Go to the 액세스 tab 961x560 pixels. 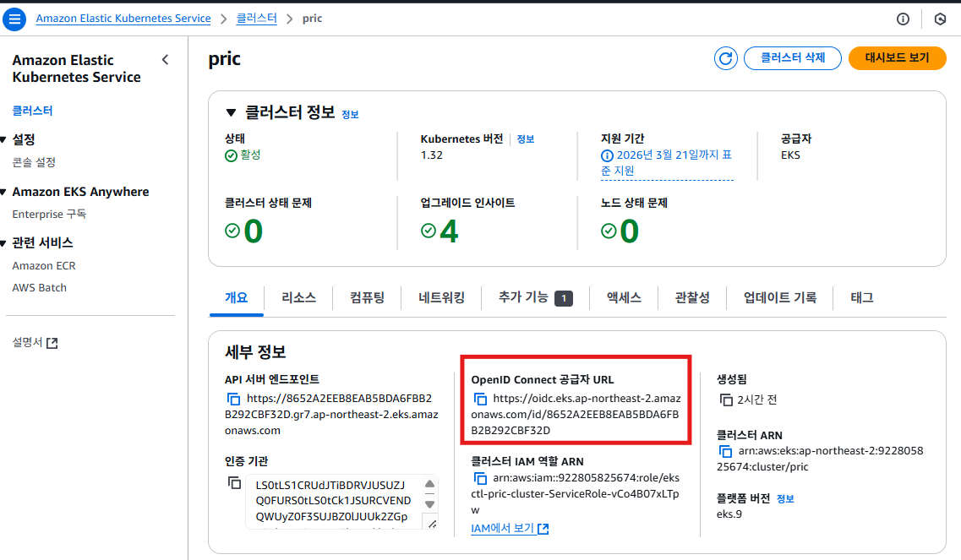tap(624, 298)
